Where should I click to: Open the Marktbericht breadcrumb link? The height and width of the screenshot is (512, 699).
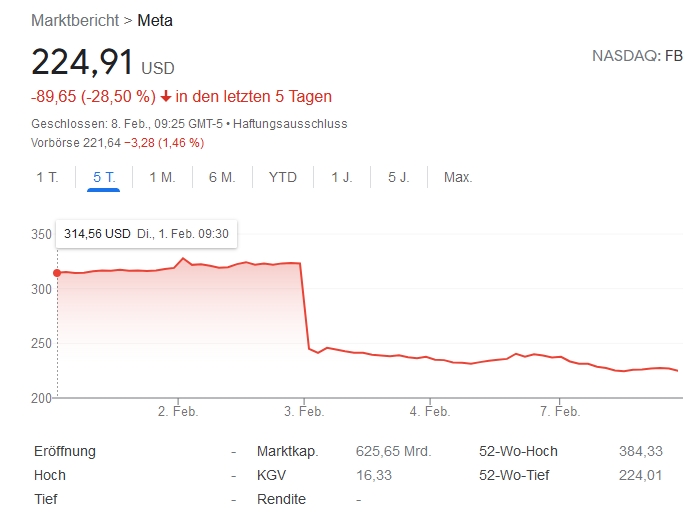[75, 20]
